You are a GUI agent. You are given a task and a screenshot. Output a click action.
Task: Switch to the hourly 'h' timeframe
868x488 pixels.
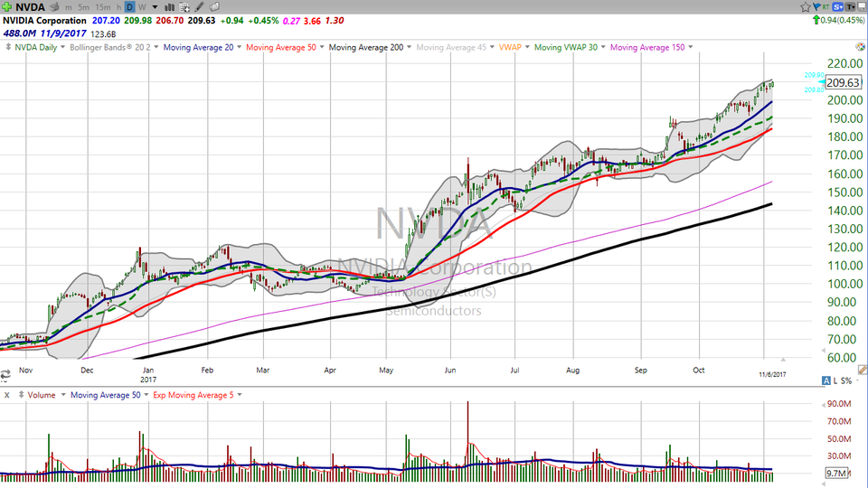tap(118, 7)
